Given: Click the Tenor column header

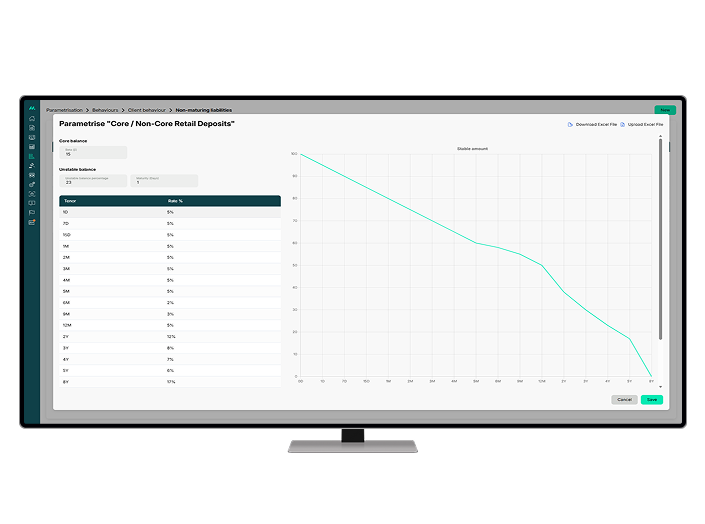Looking at the screenshot, I should [x=70, y=201].
